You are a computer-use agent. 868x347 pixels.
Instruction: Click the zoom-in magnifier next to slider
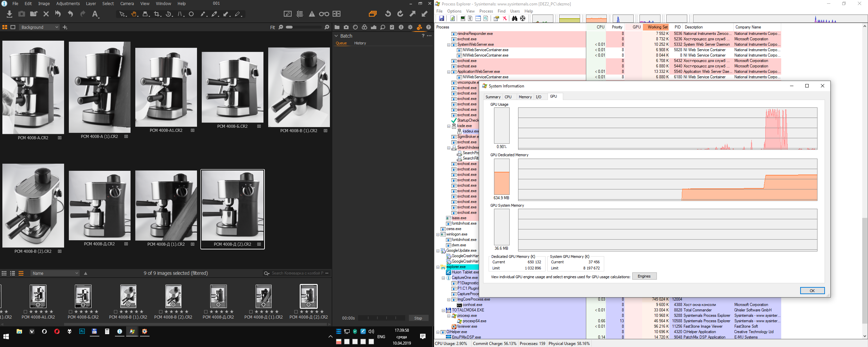click(x=327, y=27)
